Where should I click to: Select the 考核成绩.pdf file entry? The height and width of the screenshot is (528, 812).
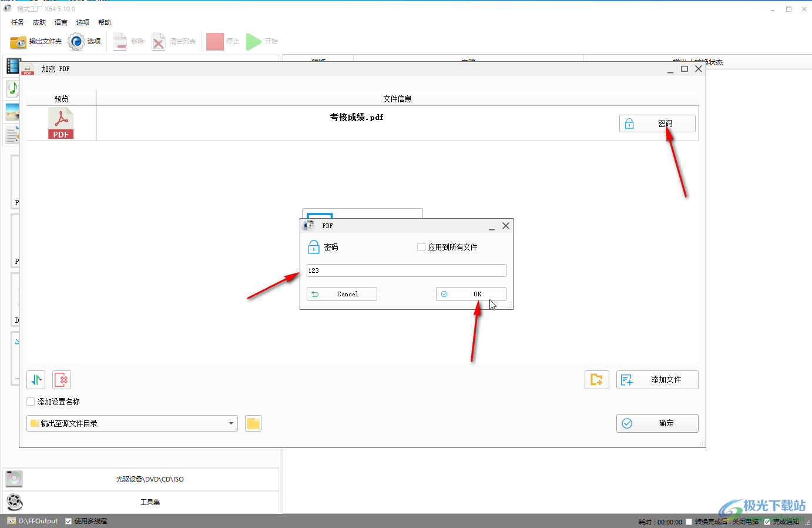357,117
